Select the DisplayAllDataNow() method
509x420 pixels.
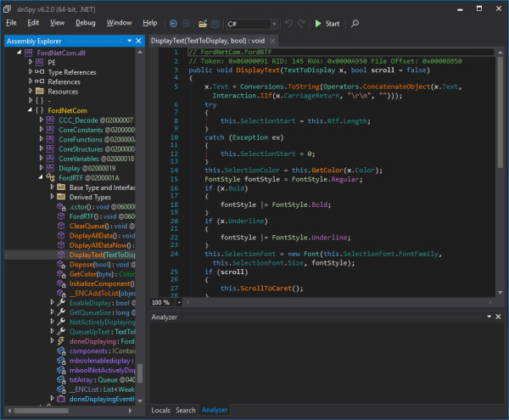pos(102,245)
